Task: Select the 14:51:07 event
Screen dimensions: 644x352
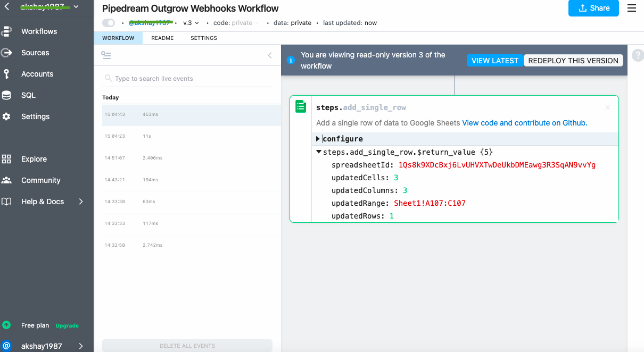Action: pos(192,158)
